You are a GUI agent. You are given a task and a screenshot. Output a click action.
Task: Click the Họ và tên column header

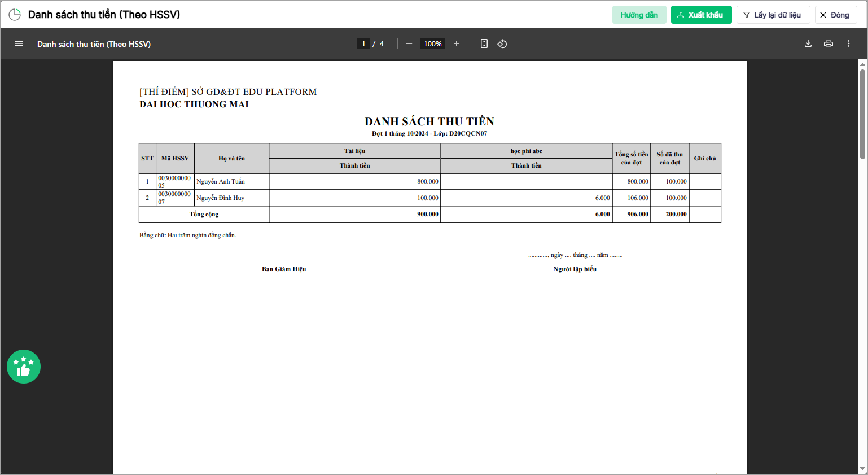[232, 158]
